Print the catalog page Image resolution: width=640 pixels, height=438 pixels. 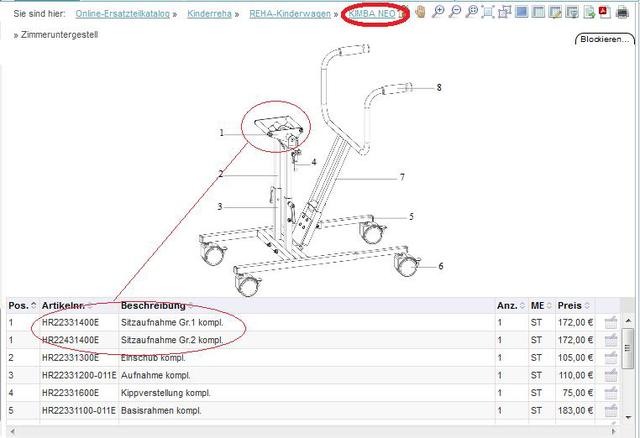coord(622,12)
